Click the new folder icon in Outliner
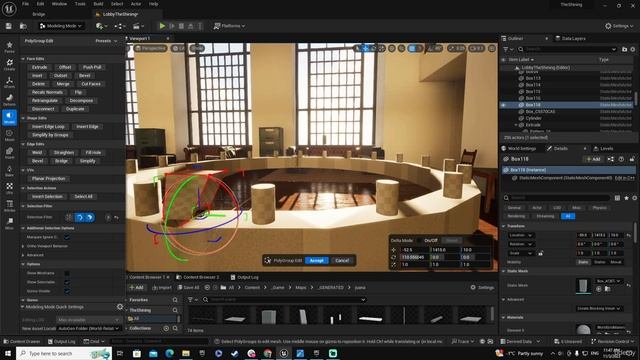This screenshot has height=360, width=640. click(x=624, y=49)
